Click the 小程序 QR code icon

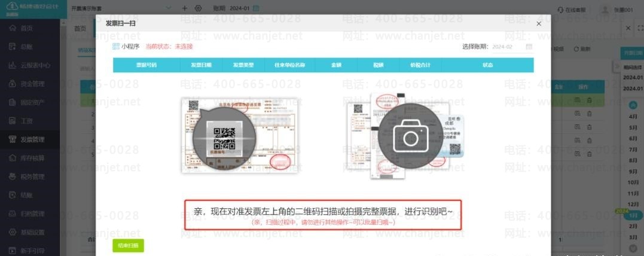coord(116,47)
